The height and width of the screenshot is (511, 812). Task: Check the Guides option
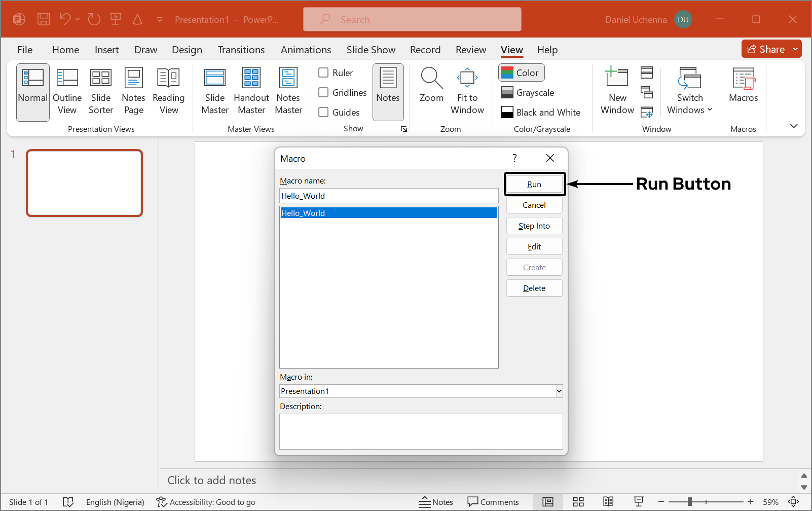(x=323, y=112)
